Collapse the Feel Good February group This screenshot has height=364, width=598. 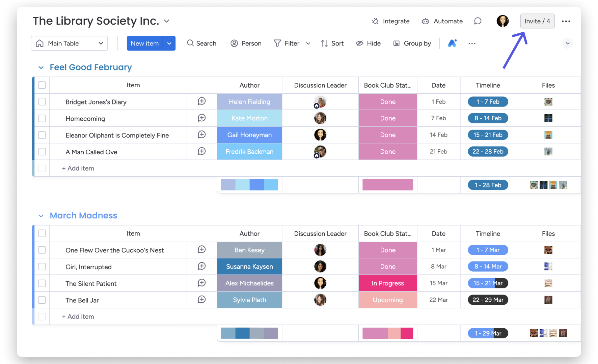pos(41,67)
